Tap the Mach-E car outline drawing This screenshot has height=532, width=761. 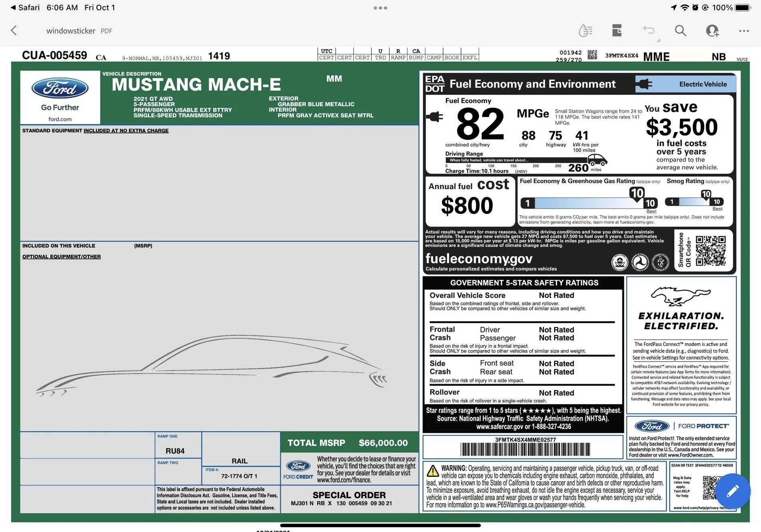coord(211,365)
